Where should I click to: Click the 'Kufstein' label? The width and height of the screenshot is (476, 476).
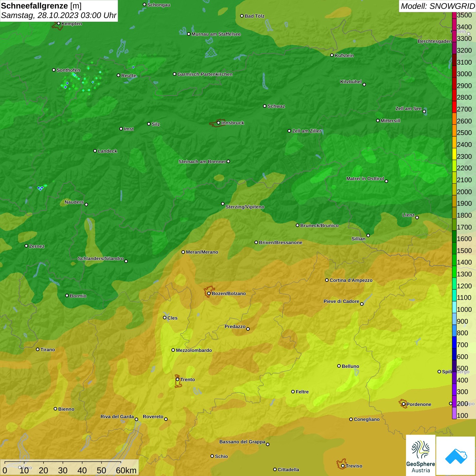point(344,55)
